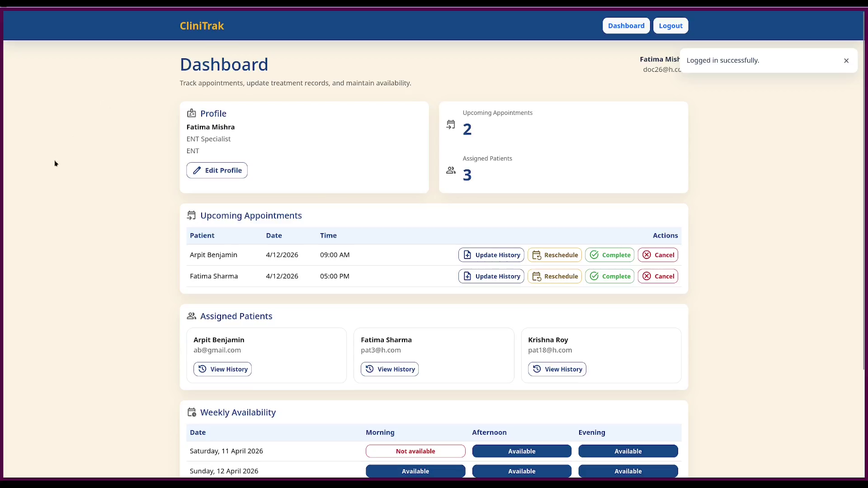The height and width of the screenshot is (488, 868).
Task: Go to CliniTrak home via logo
Action: coord(202,26)
